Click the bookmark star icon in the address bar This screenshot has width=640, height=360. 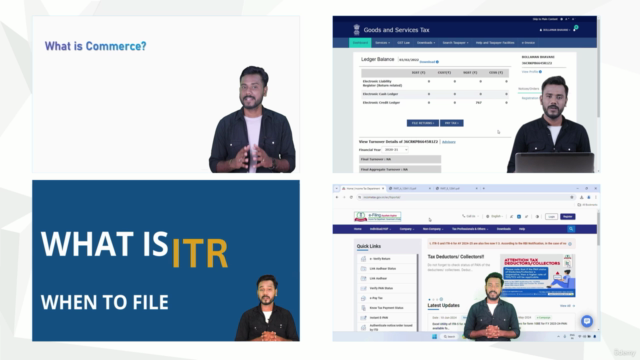coord(572,197)
